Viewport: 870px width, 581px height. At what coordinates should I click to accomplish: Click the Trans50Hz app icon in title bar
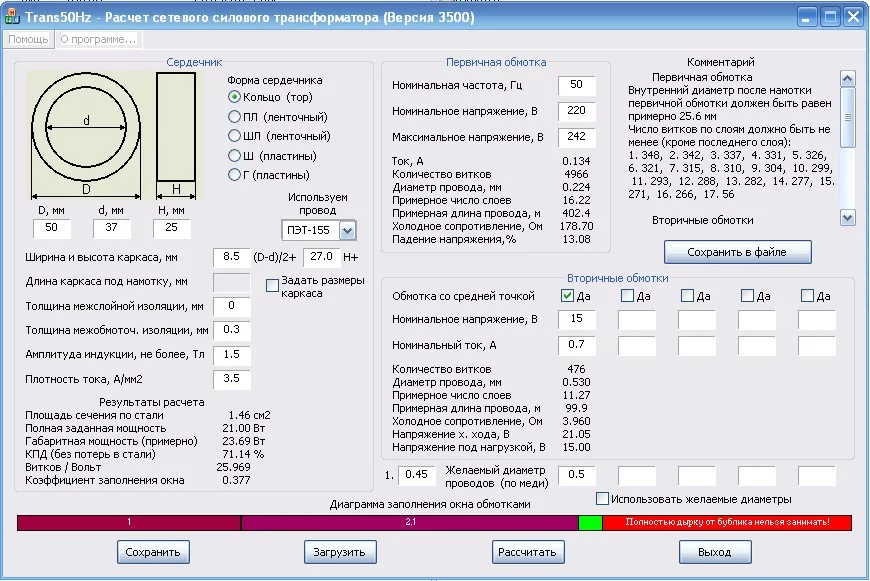12,17
